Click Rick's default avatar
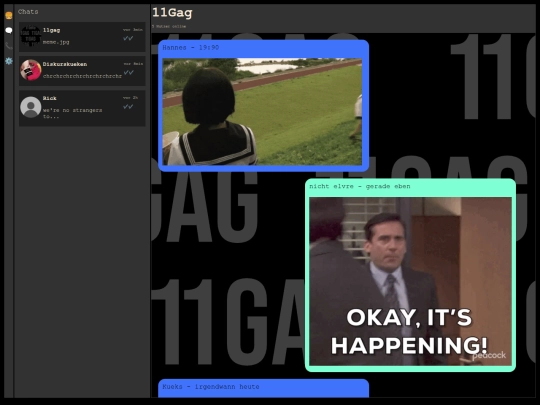Viewport: 540px width, 405px height. tap(31, 107)
